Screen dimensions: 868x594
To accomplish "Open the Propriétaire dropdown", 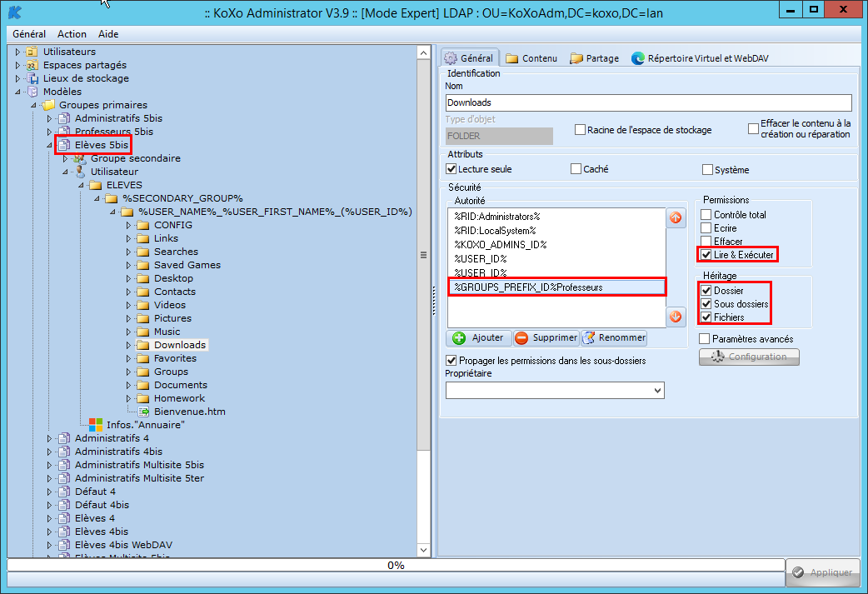I will [657, 390].
